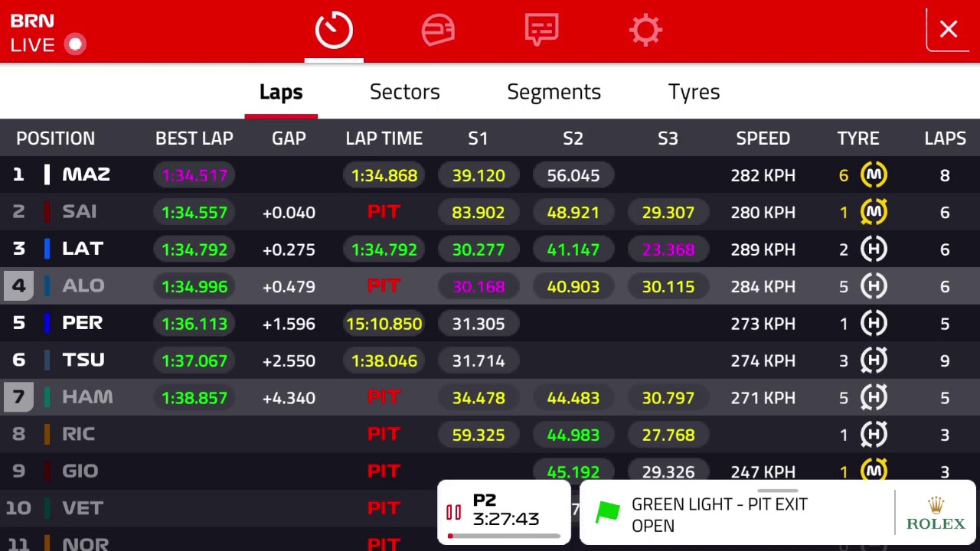980x551 pixels.
Task: Click GIO medium tyre icon
Action: tap(874, 471)
